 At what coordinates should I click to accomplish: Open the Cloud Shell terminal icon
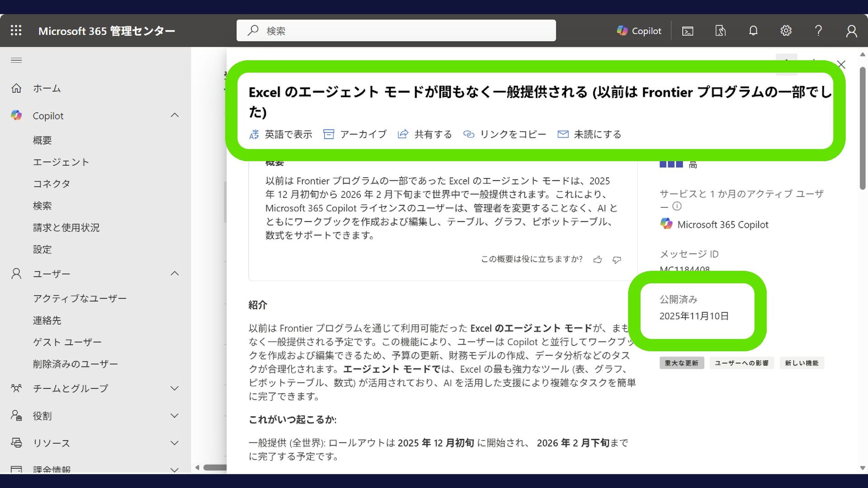[x=688, y=31]
